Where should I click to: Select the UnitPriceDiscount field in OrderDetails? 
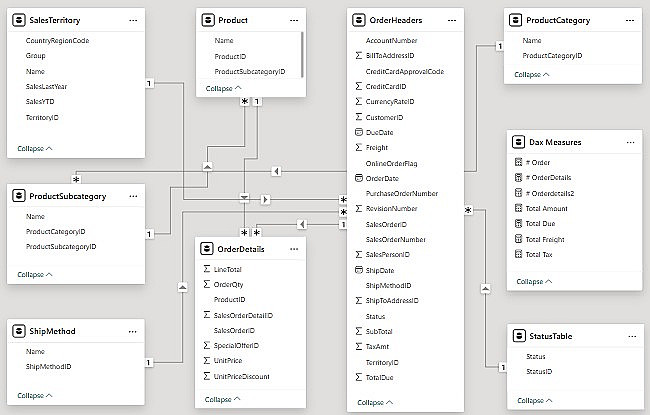[x=243, y=376]
